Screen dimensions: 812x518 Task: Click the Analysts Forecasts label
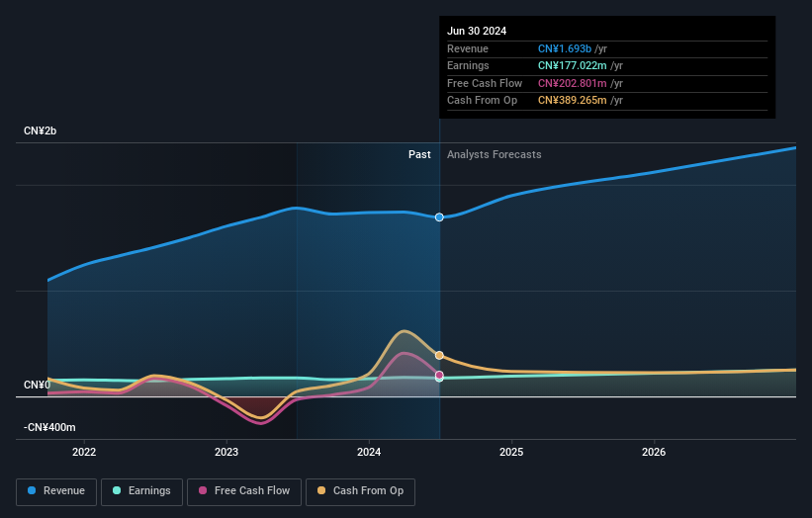coord(495,155)
